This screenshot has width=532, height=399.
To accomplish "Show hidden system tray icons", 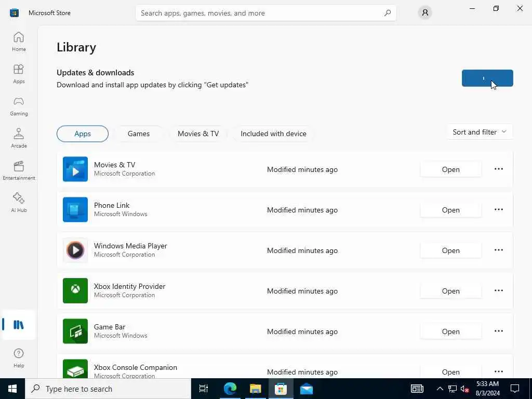I will [440, 389].
